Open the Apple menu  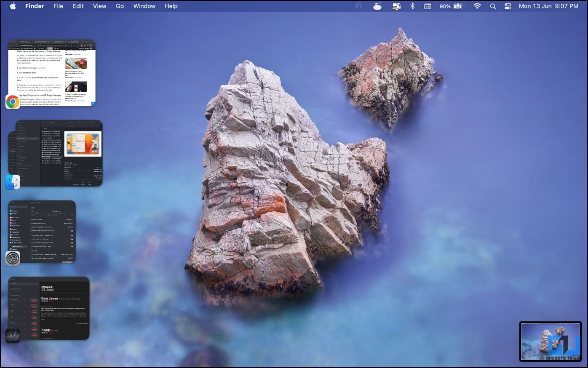[x=13, y=6]
